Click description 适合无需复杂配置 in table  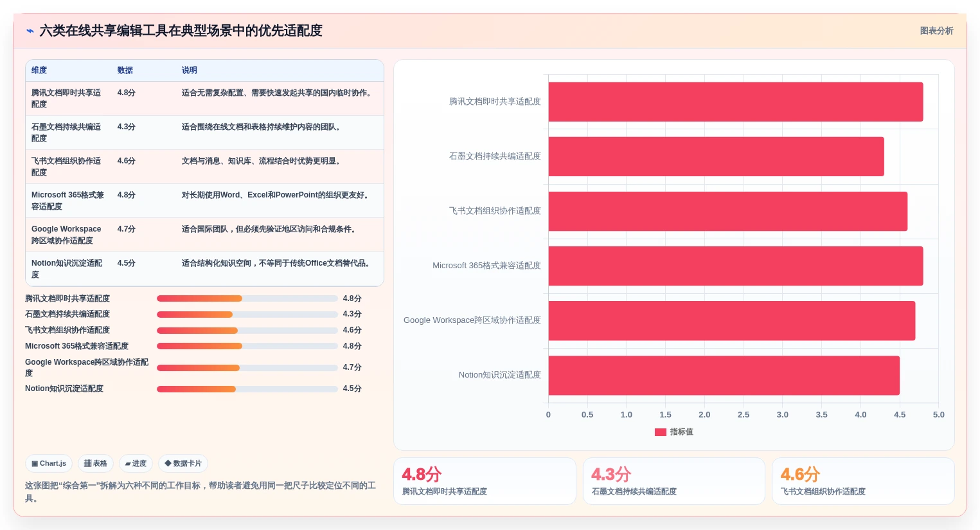point(277,93)
